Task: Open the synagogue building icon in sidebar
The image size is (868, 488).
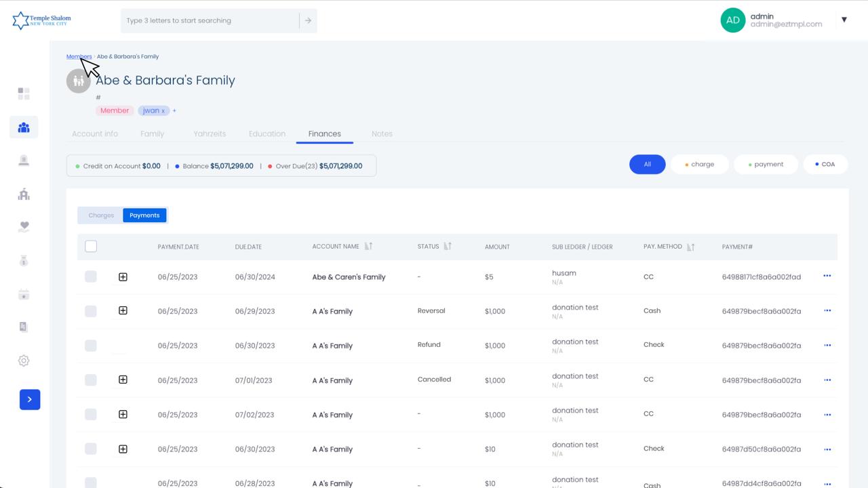Action: pyautogui.click(x=24, y=195)
